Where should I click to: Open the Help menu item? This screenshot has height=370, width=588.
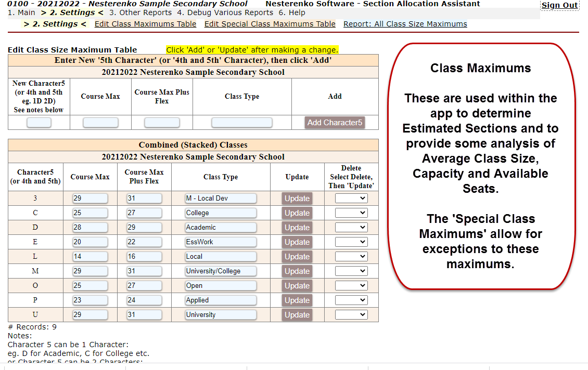(292, 12)
